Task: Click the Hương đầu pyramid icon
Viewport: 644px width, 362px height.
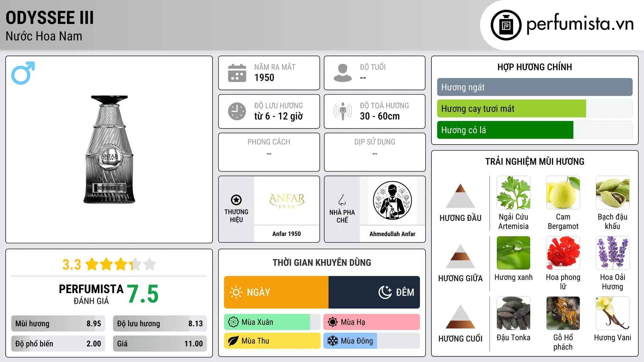Action: [x=460, y=195]
